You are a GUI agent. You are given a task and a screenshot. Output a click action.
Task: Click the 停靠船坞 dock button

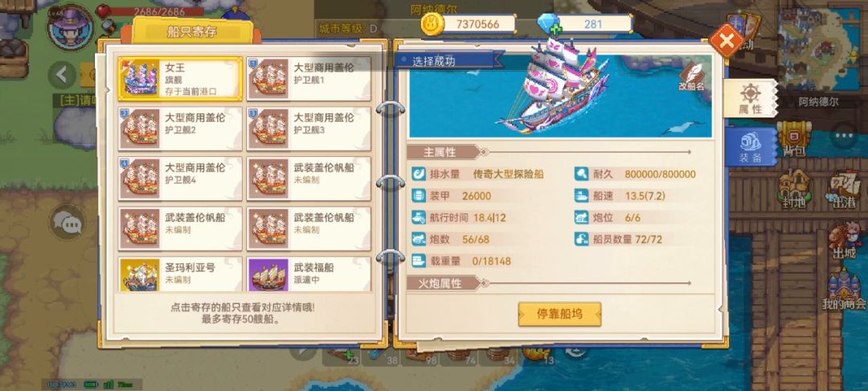click(x=559, y=314)
